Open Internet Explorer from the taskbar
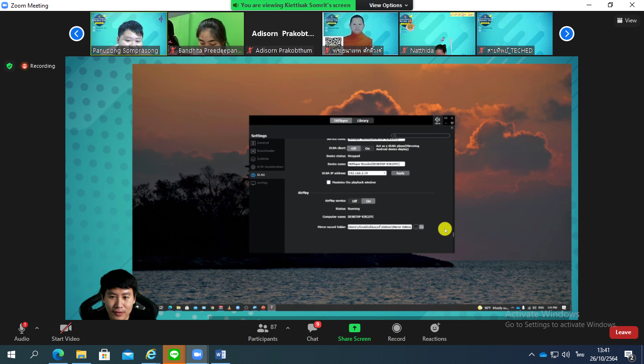The image size is (644, 364). click(151, 354)
